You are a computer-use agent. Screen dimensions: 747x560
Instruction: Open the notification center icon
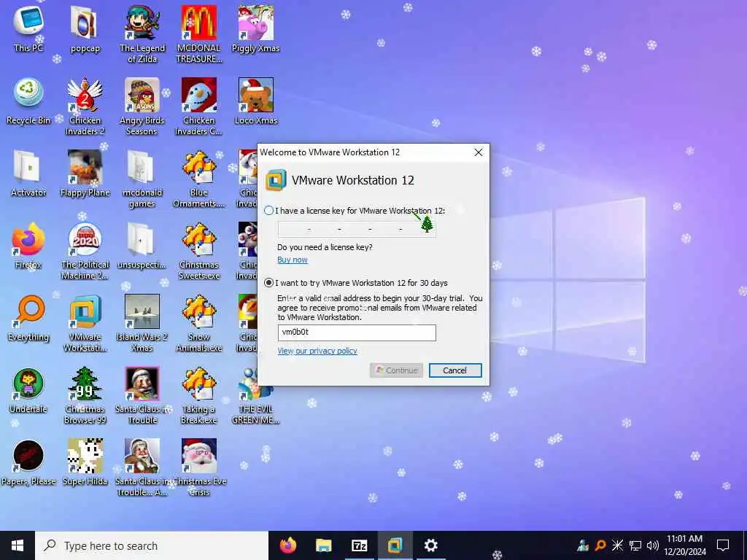pyautogui.click(x=723, y=545)
